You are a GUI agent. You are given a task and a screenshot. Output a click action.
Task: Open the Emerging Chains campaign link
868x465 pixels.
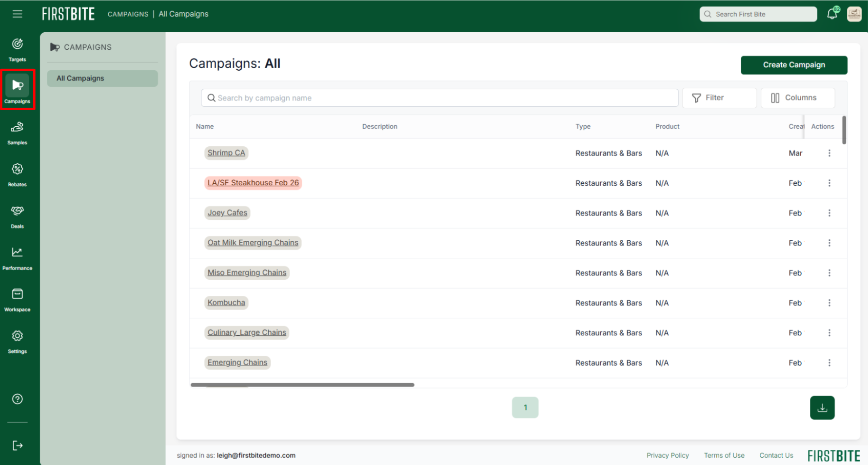pos(237,363)
